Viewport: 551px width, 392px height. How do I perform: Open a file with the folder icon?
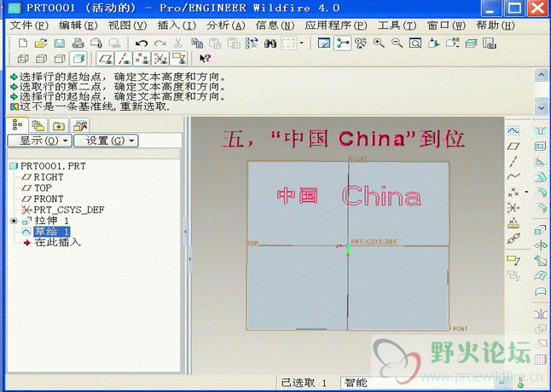point(41,43)
